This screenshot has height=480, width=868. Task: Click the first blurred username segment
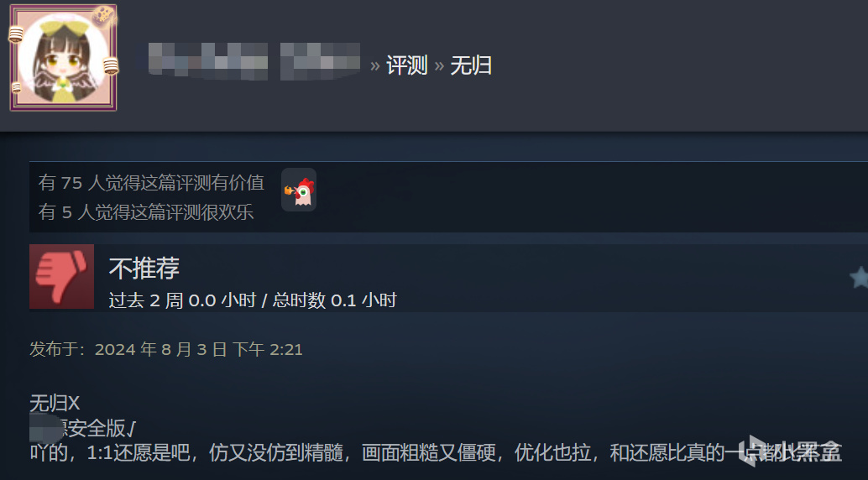[208, 60]
